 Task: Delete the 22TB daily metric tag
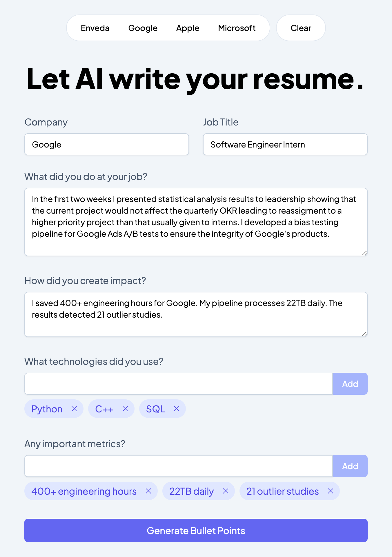coord(226,491)
